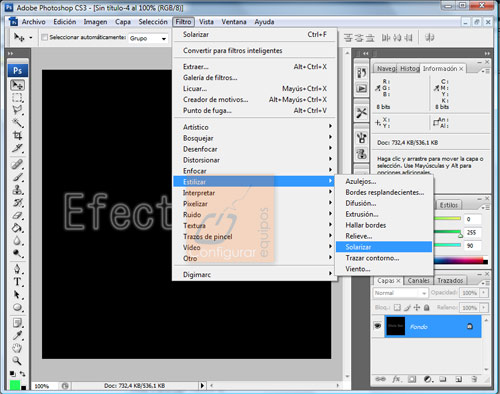Expand the Desenfocar submenu
This screenshot has height=394, width=500.
pyautogui.click(x=254, y=149)
